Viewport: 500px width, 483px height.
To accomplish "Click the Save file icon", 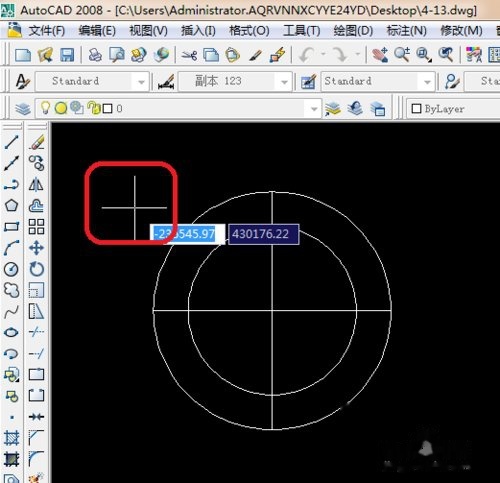I will (67, 55).
